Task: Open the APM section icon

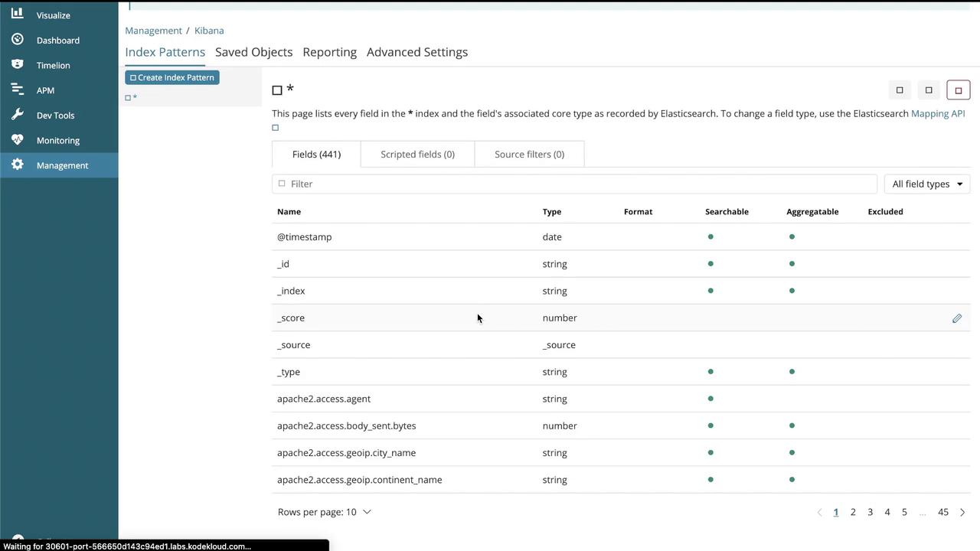Action: (18, 90)
